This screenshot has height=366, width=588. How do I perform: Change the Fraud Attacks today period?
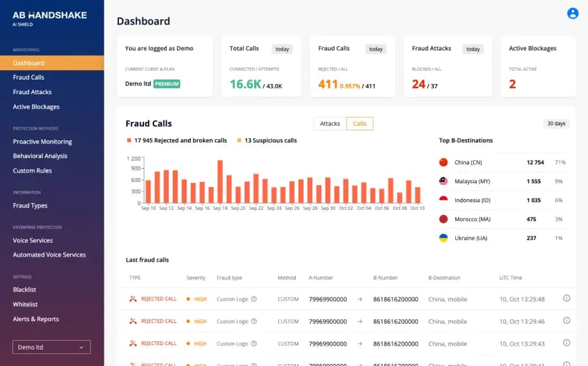tap(473, 49)
